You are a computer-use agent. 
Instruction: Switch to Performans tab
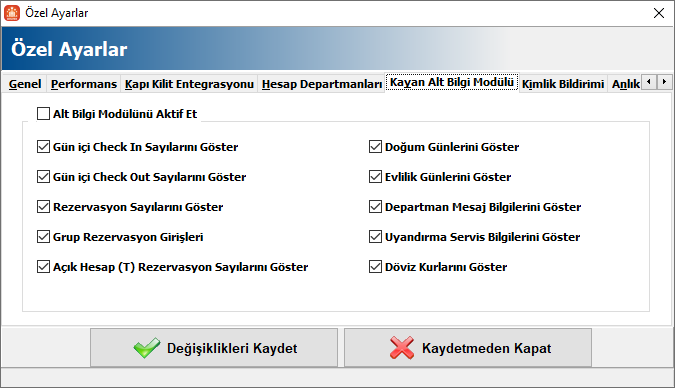tap(84, 84)
